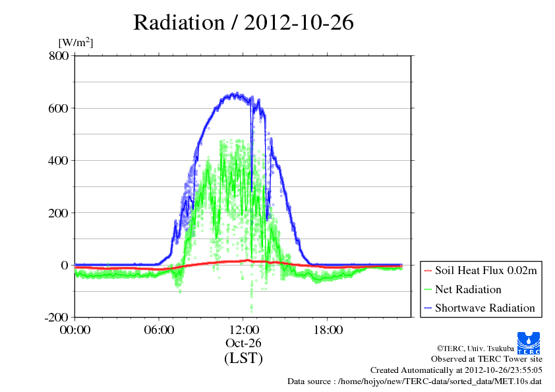Click the "(LST)" time zone label

tap(243, 358)
